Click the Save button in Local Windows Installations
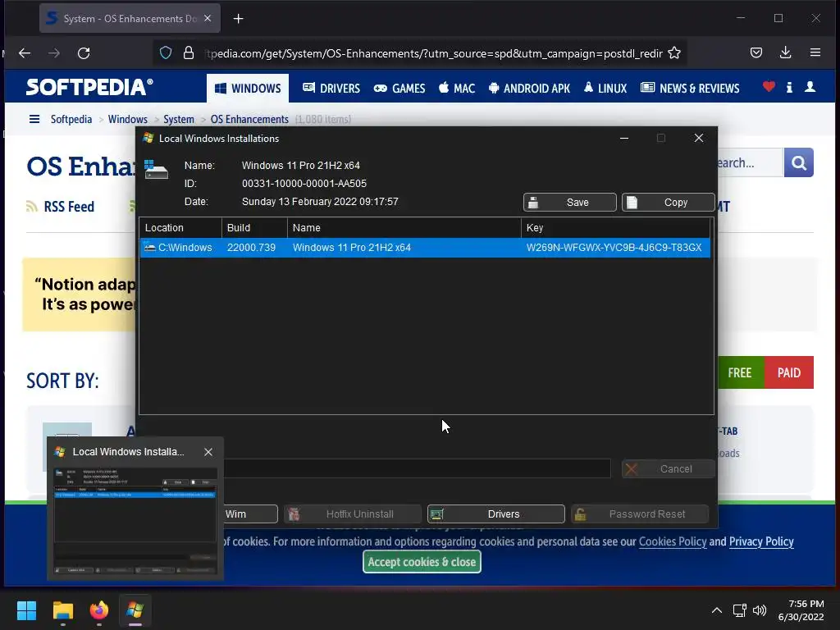840x630 pixels. coord(569,203)
